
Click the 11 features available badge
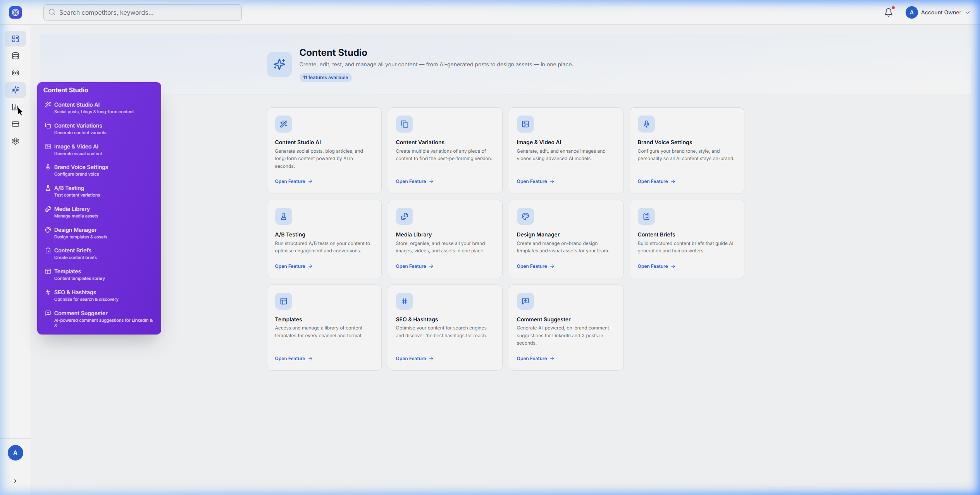click(326, 78)
